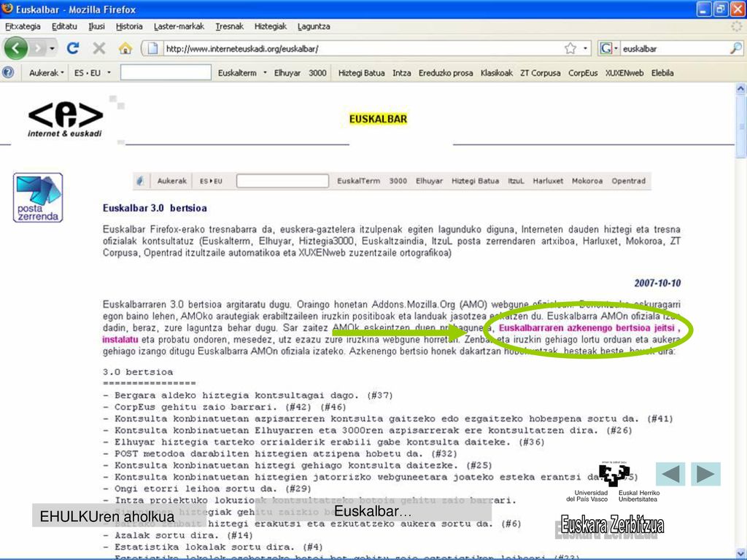
Task: Click the Klasikoak toolbar button
Action: click(x=496, y=73)
